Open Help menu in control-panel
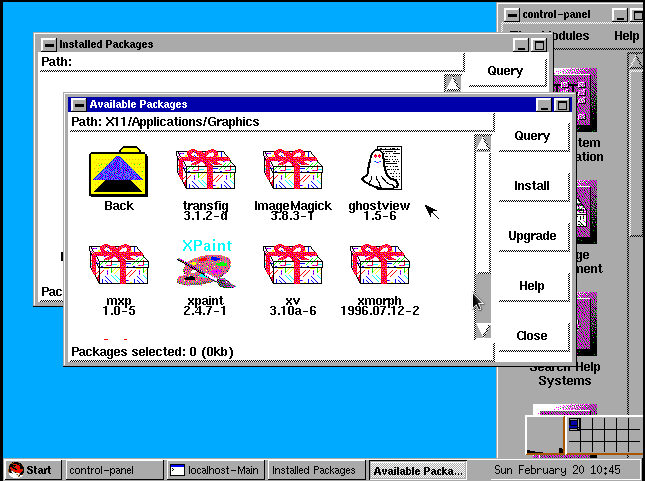Screen dimensions: 645x481 (626, 36)
